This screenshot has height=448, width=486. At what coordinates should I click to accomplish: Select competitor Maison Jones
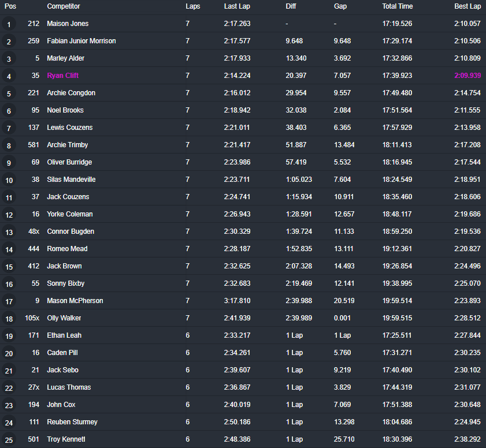coord(68,24)
